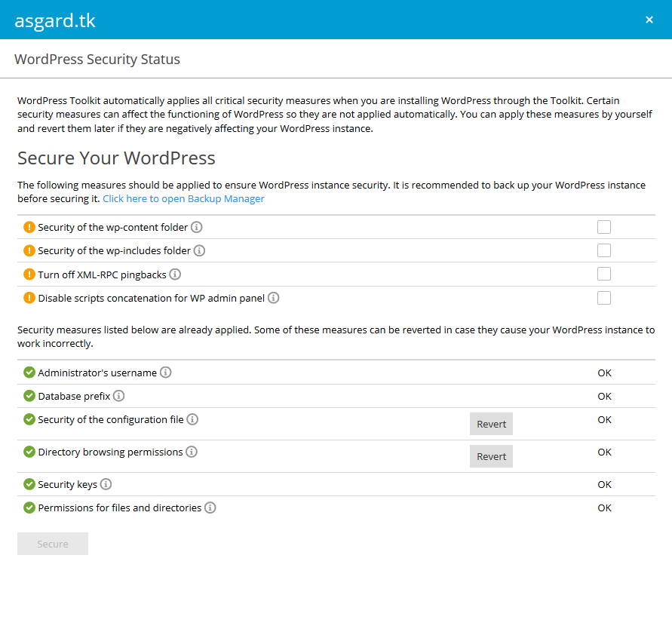Click OK status for Security keys
This screenshot has width=672, height=641.
(x=604, y=485)
